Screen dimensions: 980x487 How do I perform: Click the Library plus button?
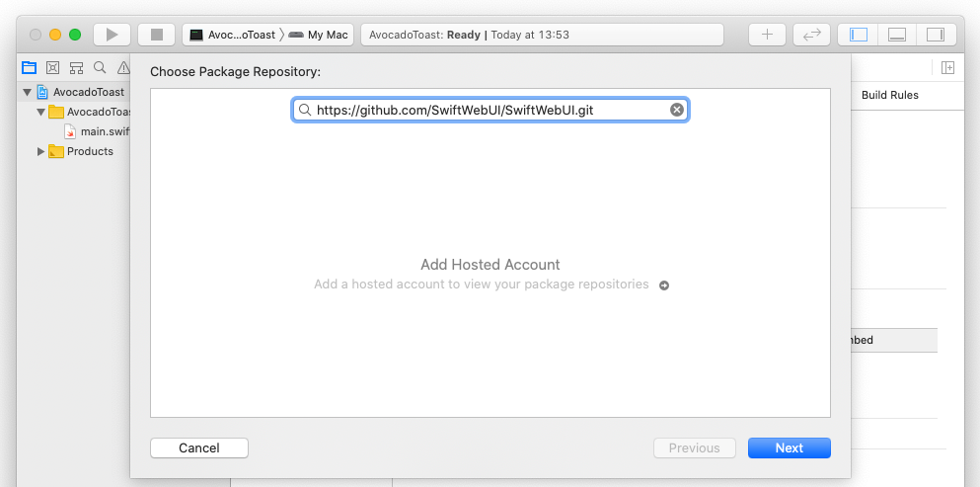pos(768,35)
